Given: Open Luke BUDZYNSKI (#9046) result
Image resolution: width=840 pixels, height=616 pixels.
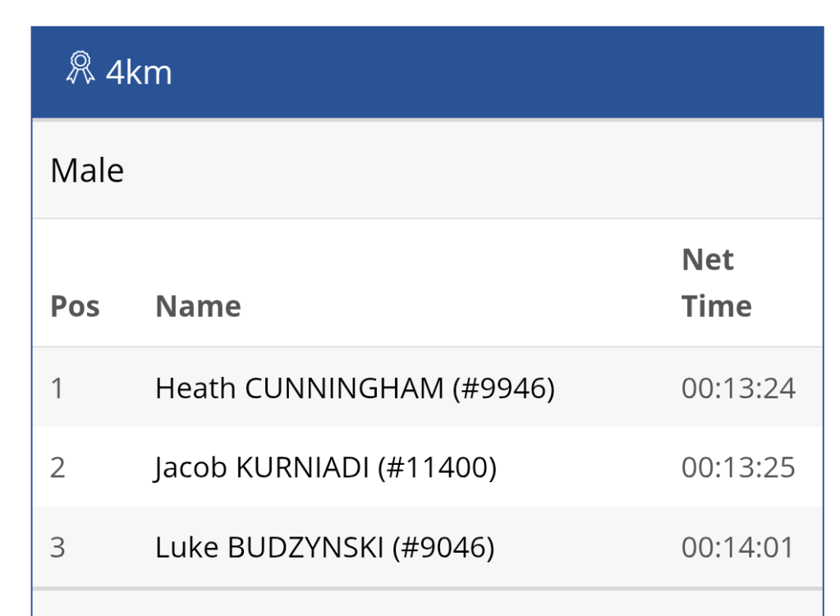Looking at the screenshot, I should click(324, 548).
